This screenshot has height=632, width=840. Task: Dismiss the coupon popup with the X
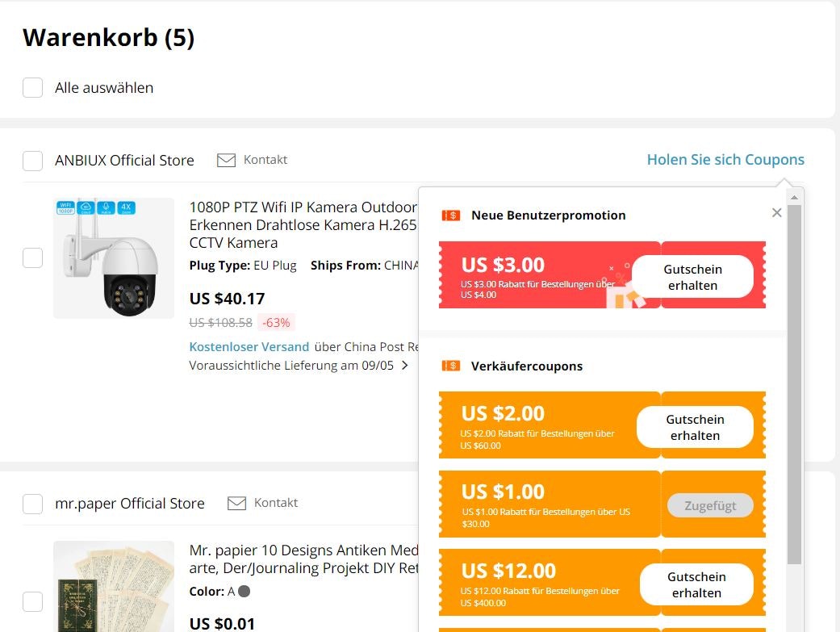776,212
